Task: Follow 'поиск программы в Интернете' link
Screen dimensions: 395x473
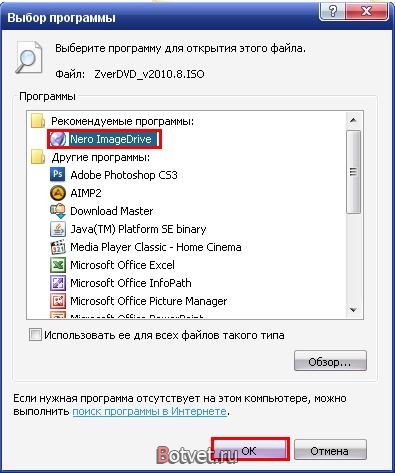Action: pyautogui.click(x=149, y=411)
